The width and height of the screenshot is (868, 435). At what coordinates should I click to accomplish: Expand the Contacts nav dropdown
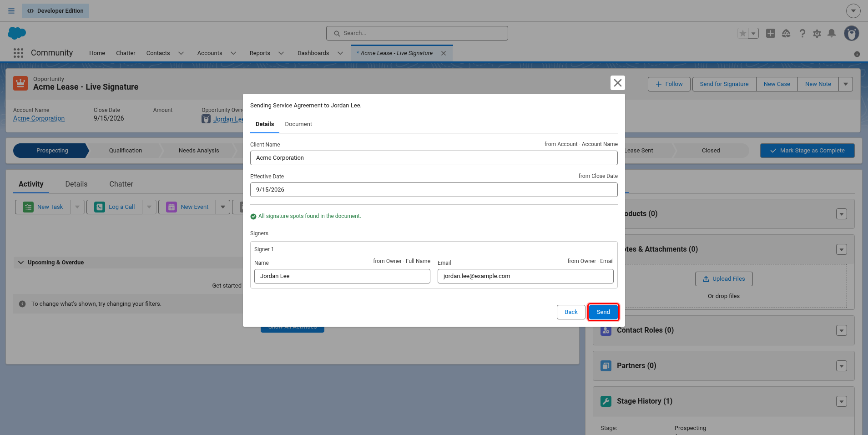(181, 53)
